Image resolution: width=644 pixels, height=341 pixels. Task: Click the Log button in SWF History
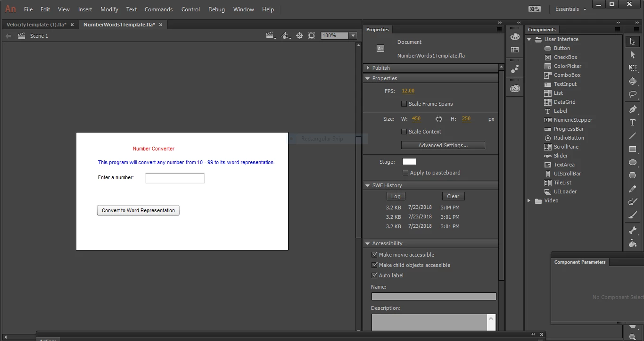pos(396,196)
